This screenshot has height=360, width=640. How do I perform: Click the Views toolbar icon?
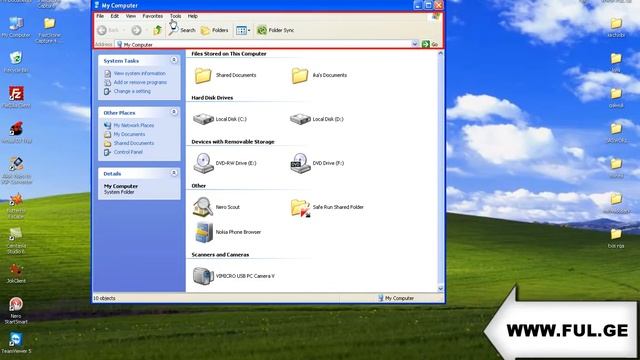(241, 30)
